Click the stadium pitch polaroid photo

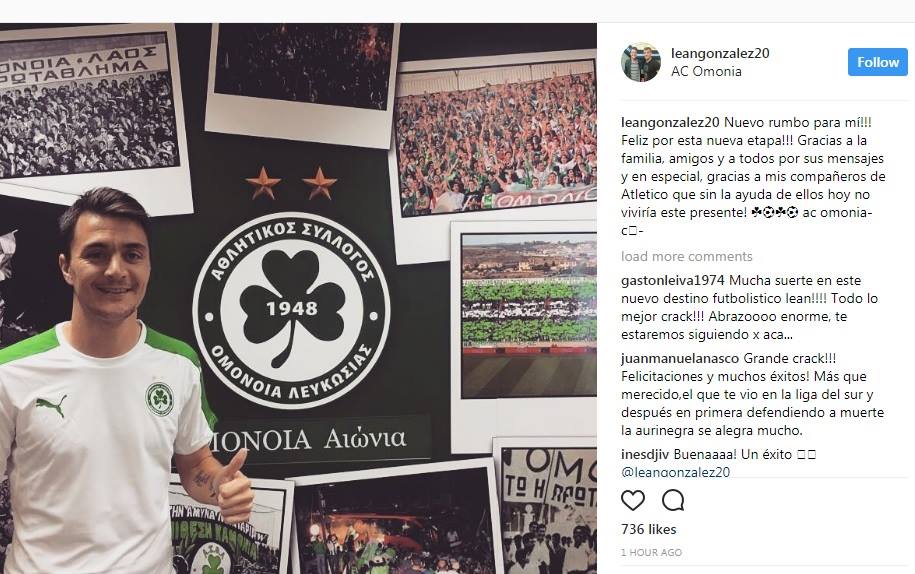tap(528, 316)
